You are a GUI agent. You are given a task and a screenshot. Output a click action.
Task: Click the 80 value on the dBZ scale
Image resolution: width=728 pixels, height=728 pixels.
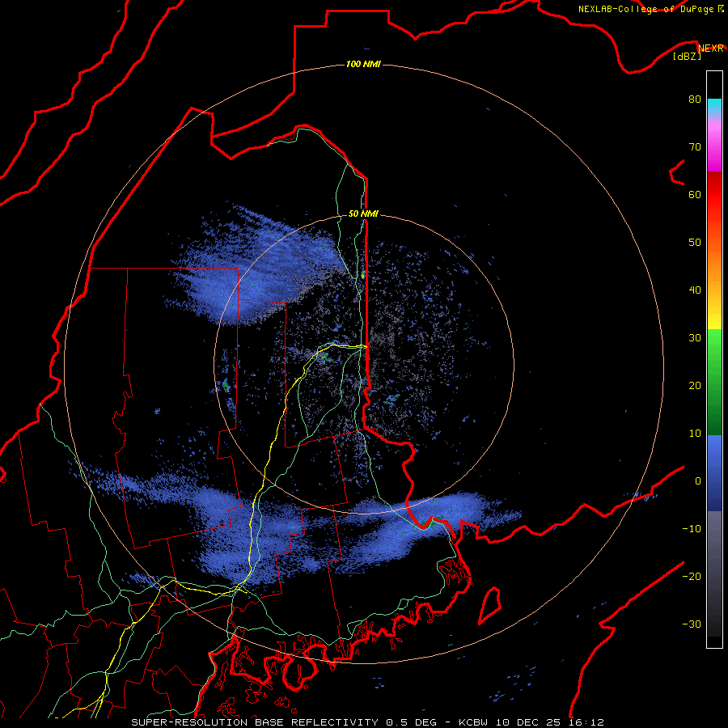695,99
